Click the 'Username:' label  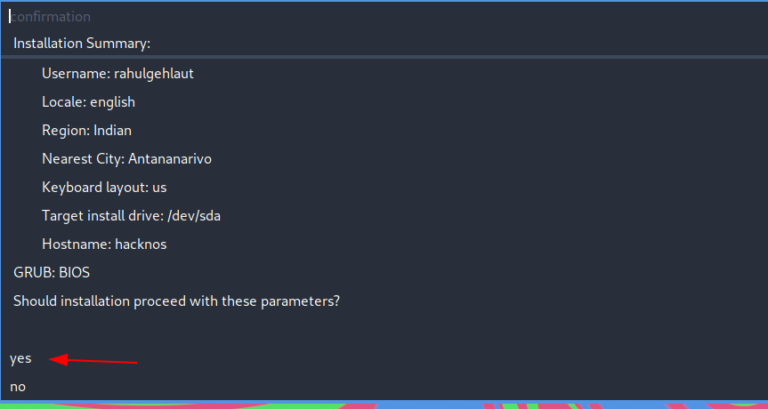pyautogui.click(x=76, y=73)
